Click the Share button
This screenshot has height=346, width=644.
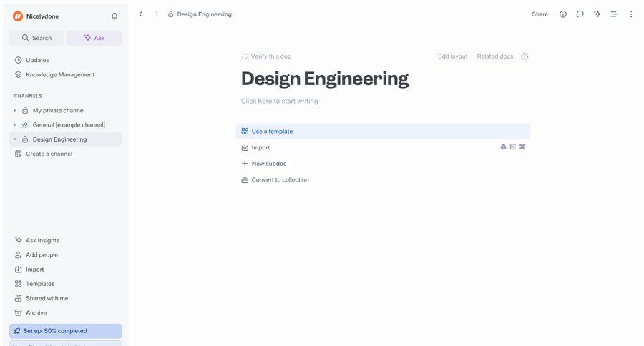click(x=540, y=14)
